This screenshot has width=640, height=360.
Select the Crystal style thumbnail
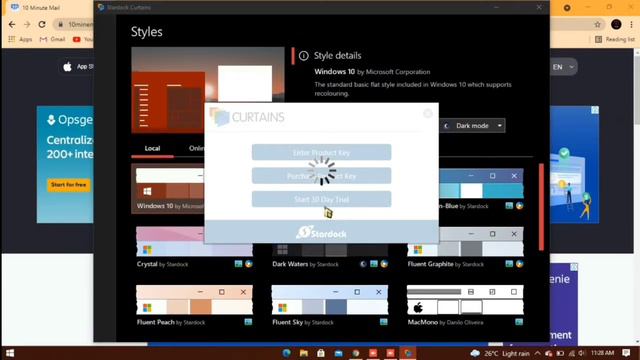[194, 241]
